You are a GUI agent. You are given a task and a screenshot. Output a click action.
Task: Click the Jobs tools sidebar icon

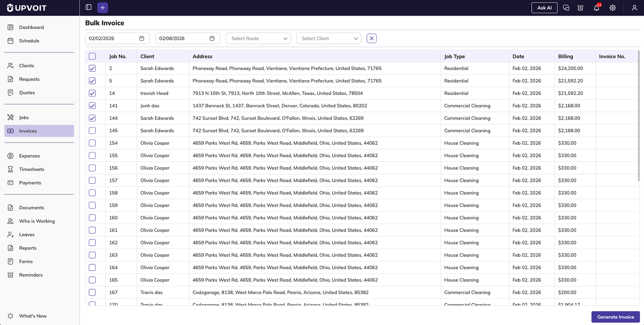[10, 117]
